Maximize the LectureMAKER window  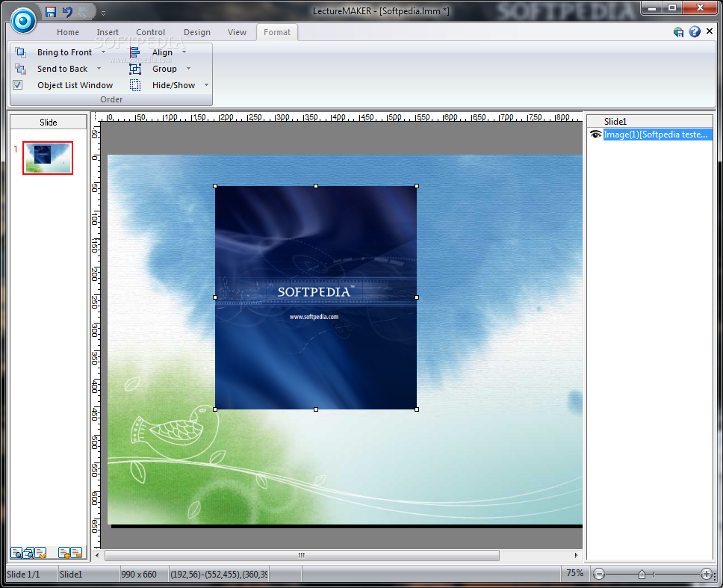[672, 7]
